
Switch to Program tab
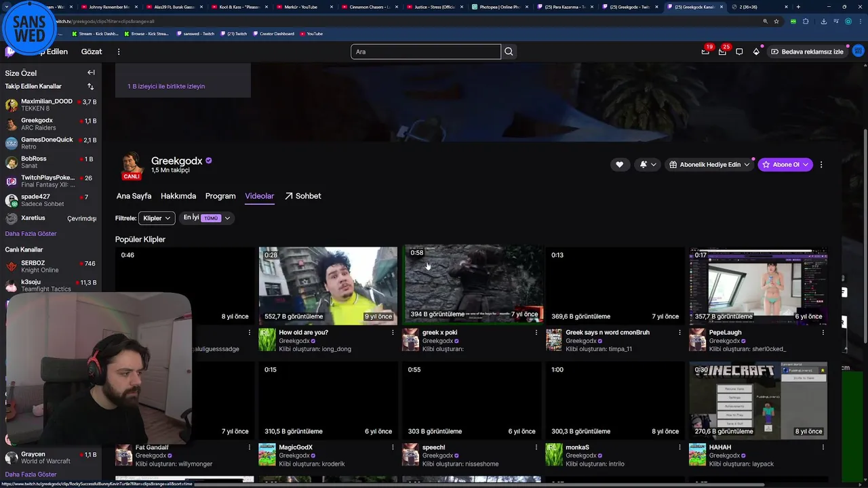pyautogui.click(x=220, y=196)
